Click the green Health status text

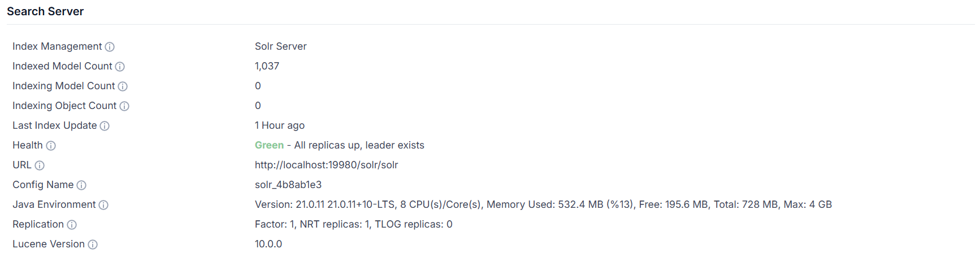[x=269, y=145]
